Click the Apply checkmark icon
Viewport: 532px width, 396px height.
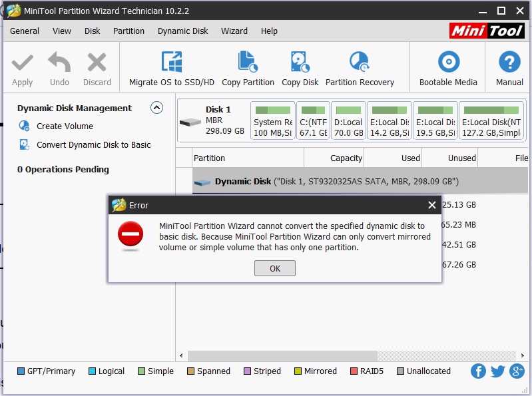click(23, 63)
